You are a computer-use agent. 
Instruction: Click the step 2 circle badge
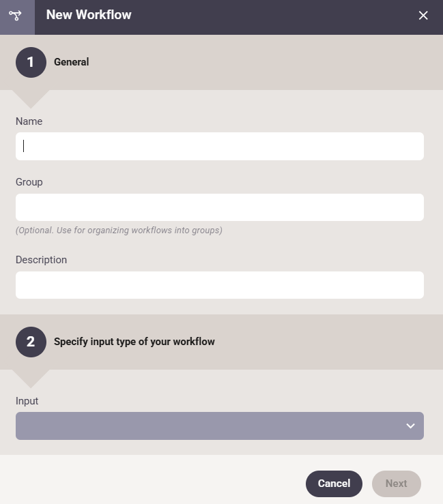(31, 342)
